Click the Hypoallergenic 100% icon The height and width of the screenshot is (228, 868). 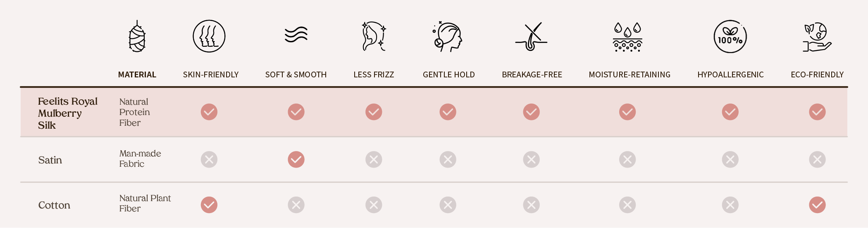point(730,36)
